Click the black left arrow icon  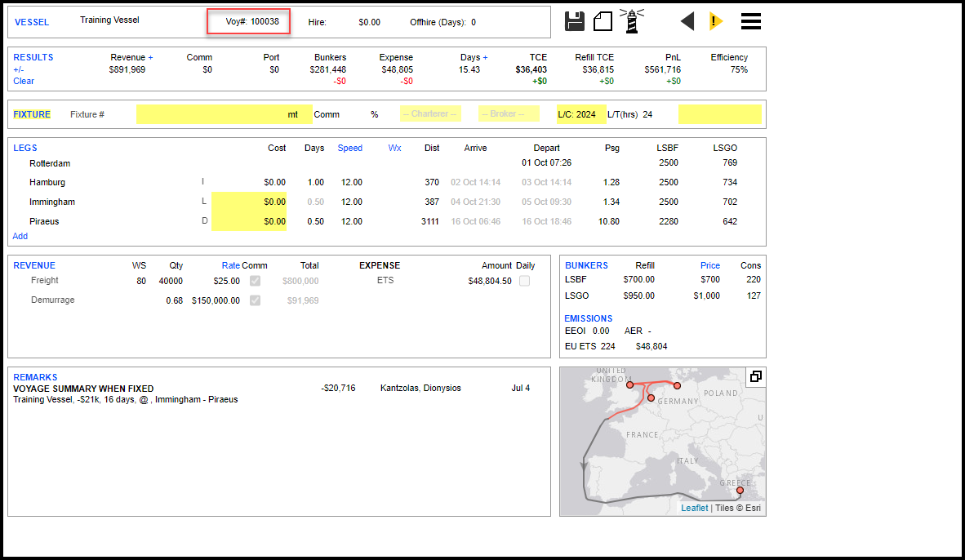point(687,21)
